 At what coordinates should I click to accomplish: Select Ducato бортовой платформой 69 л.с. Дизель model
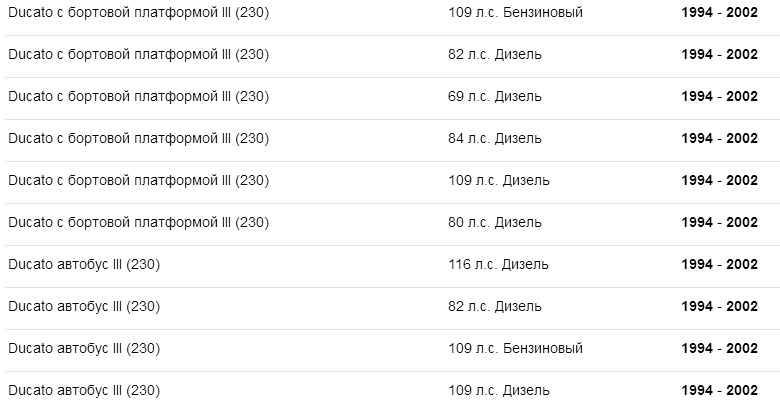138,97
